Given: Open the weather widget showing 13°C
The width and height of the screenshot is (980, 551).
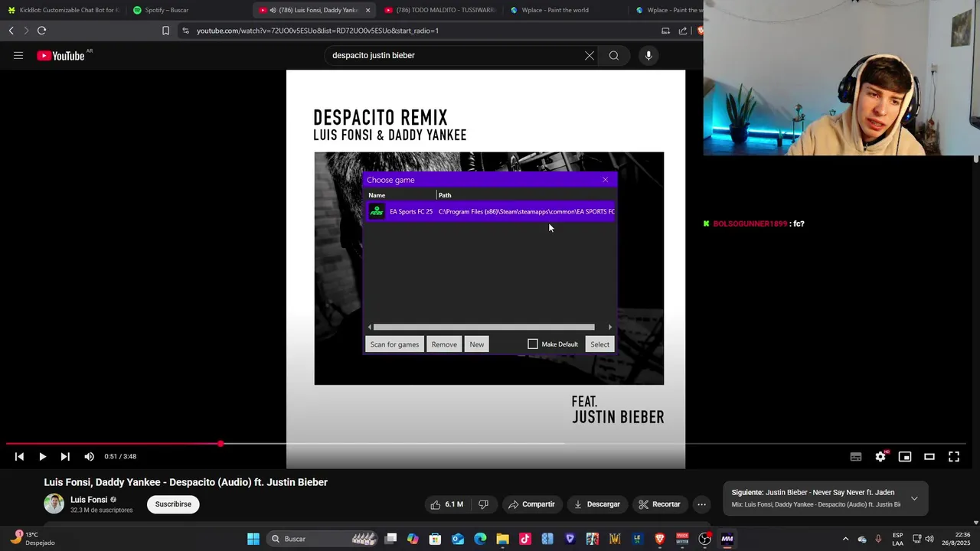Looking at the screenshot, I should pos(32,539).
